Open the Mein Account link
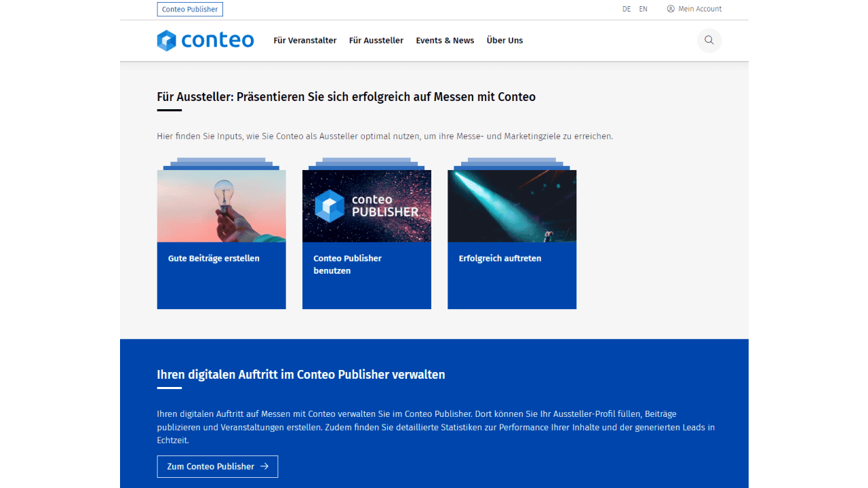Image resolution: width=868 pixels, height=488 pixels. [x=700, y=9]
